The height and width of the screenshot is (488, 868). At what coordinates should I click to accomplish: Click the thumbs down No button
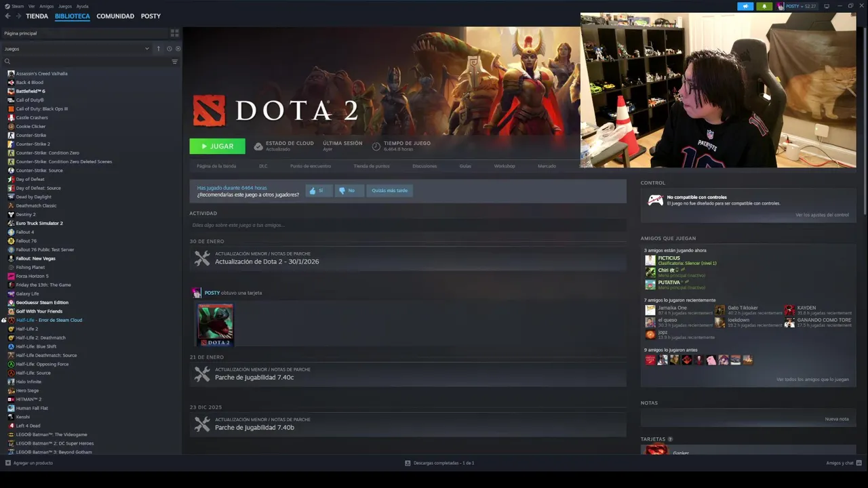coord(349,190)
